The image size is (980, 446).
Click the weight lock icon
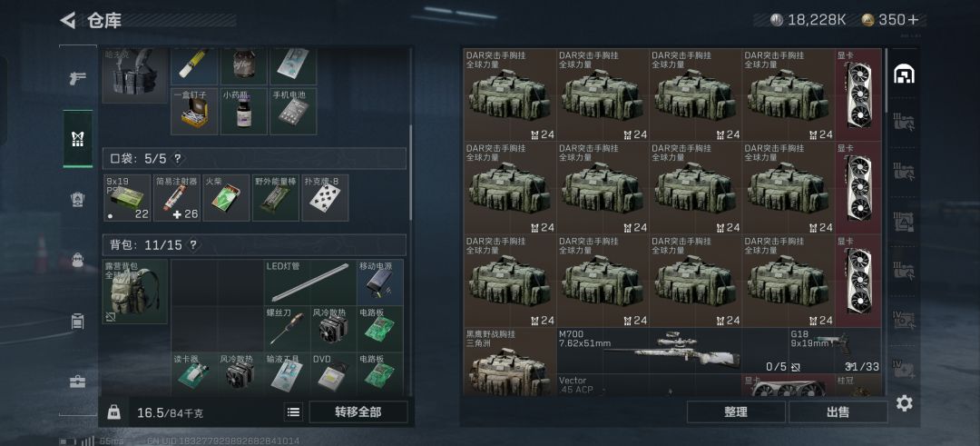[113, 412]
